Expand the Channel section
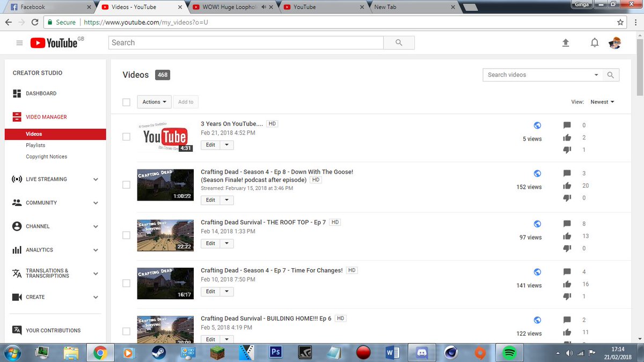The width and height of the screenshot is (644, 362). click(x=96, y=226)
